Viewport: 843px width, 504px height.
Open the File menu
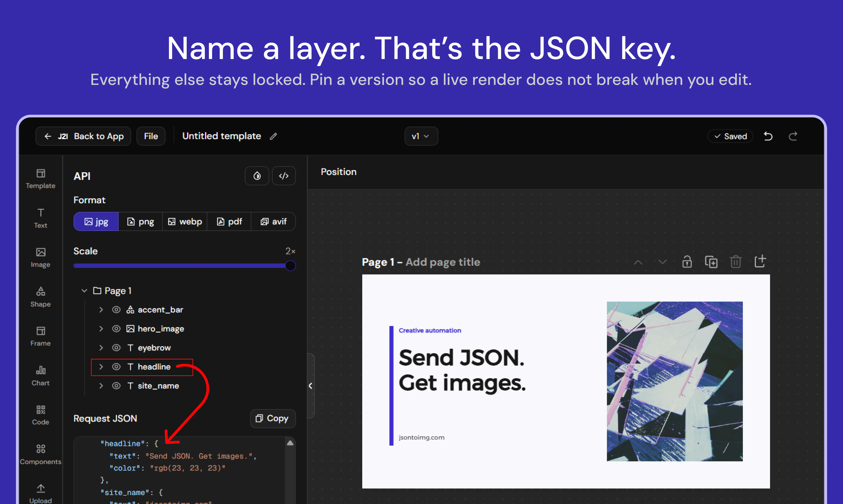(151, 136)
